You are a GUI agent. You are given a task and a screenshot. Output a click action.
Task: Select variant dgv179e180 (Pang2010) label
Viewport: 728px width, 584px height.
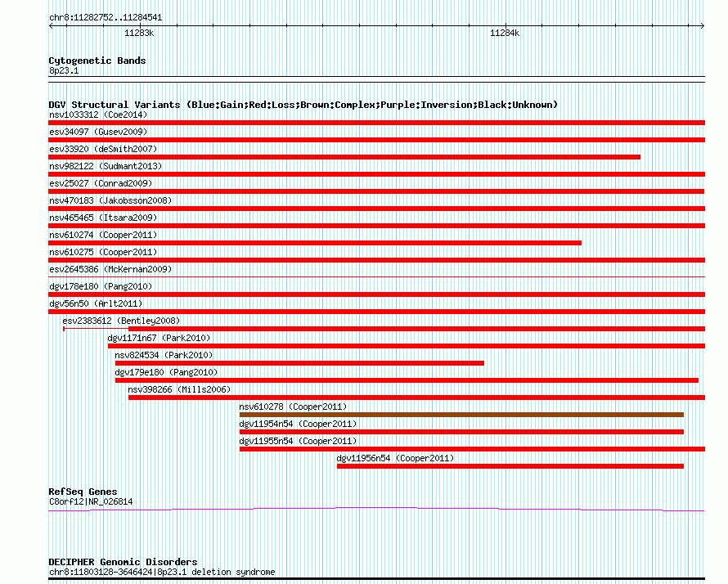click(166, 372)
